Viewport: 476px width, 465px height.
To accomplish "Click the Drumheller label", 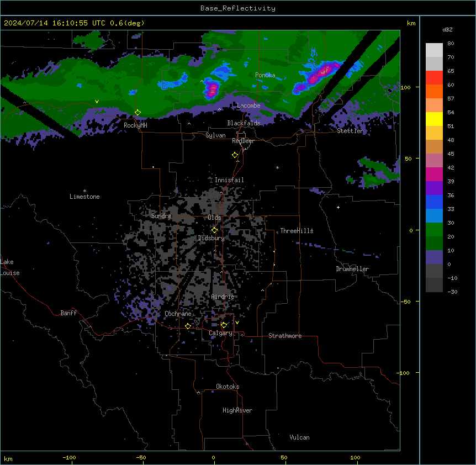I will tap(352, 269).
